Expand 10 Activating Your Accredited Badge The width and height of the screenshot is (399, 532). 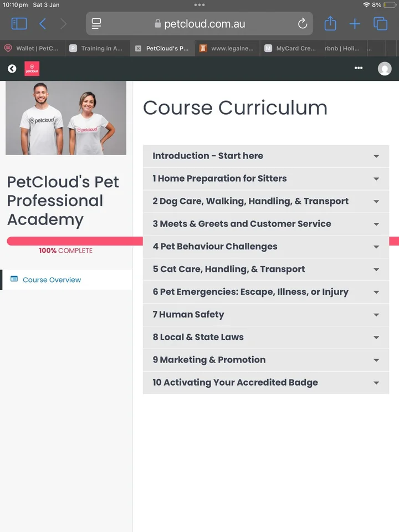point(265,383)
